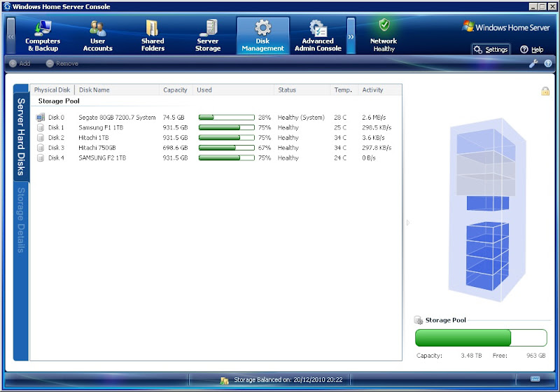Click the Disk 4 drive icon
This screenshot has height=392, width=560.
pos(41,157)
